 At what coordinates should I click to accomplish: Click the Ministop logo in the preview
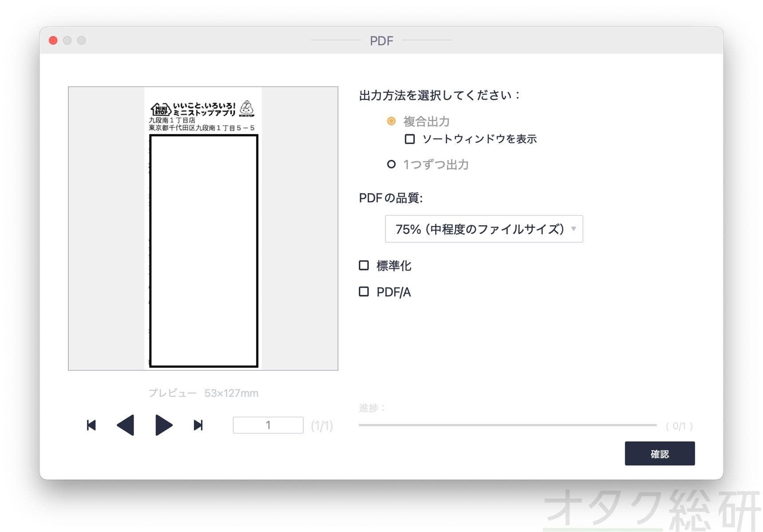(161, 109)
